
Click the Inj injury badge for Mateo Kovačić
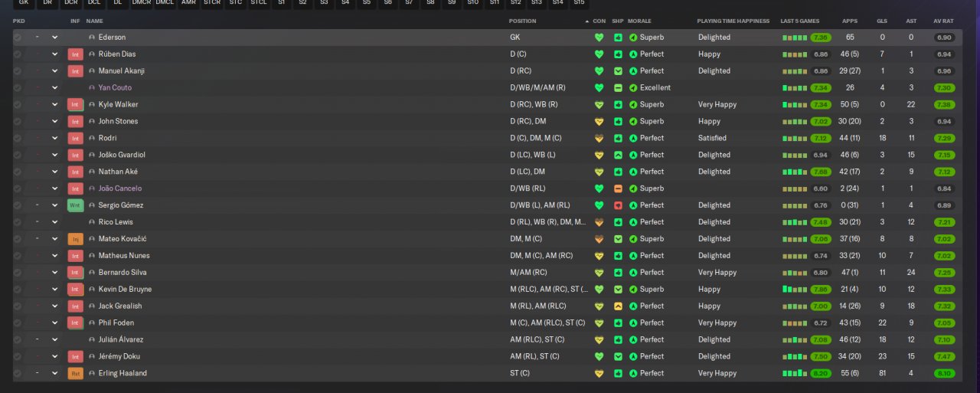coord(75,239)
